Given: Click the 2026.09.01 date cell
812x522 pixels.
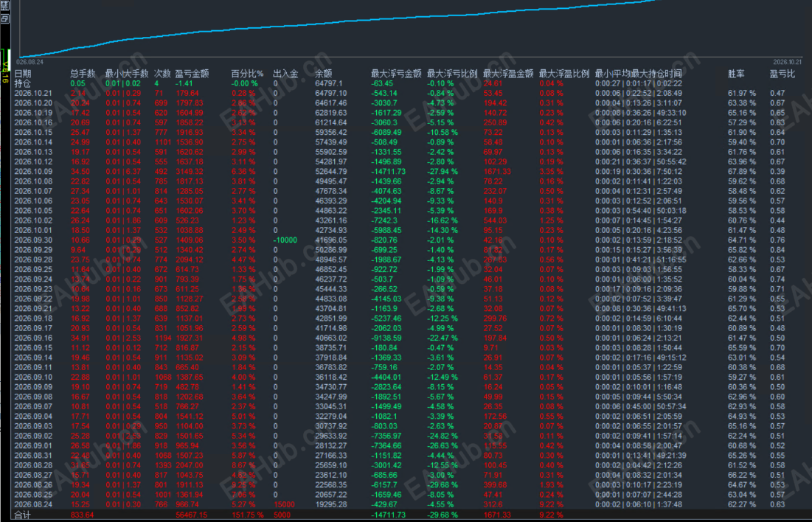Looking at the screenshot, I should (x=33, y=446).
